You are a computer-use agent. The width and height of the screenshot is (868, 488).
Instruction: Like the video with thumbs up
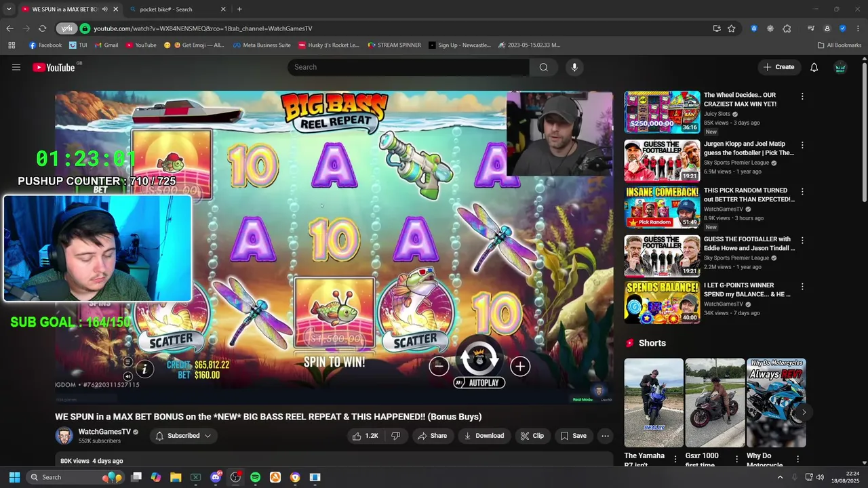(x=365, y=436)
